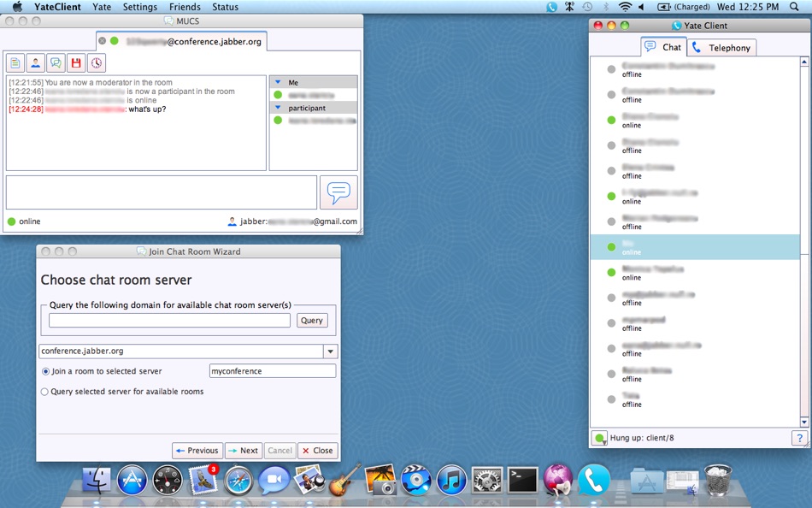The width and height of the screenshot is (812, 508).
Task: Open iTunes from the dock
Action: [x=451, y=480]
